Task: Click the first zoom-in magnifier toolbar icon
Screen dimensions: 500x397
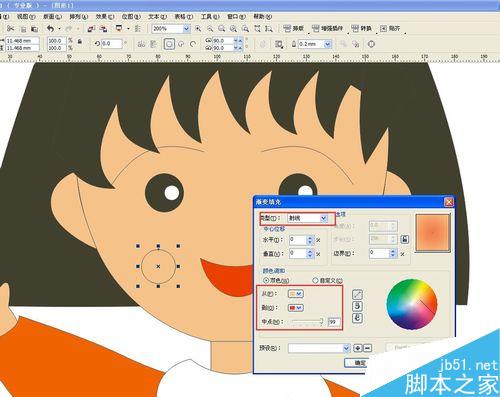Action: 198,29
